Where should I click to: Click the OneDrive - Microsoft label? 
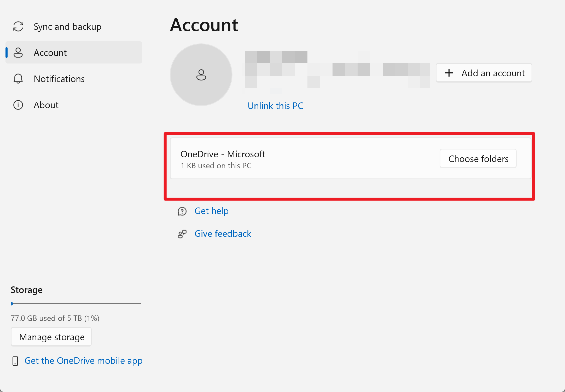[223, 154]
